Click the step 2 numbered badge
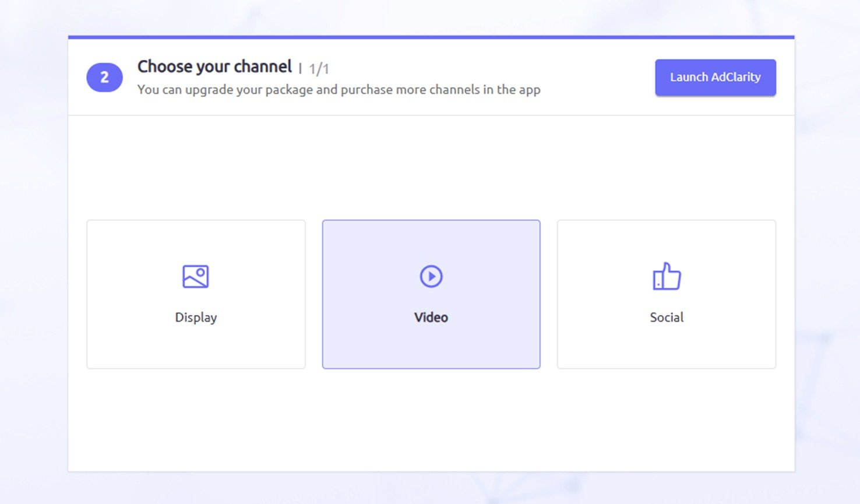The image size is (860, 504). pos(104,77)
